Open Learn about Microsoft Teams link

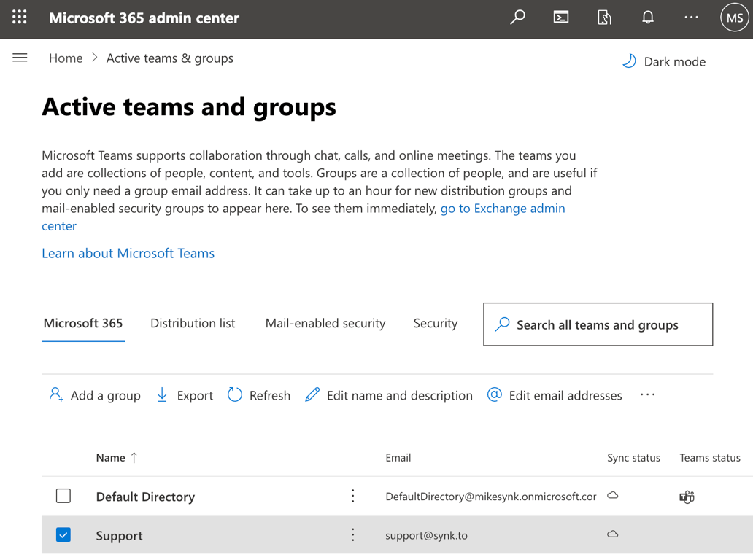coord(128,253)
